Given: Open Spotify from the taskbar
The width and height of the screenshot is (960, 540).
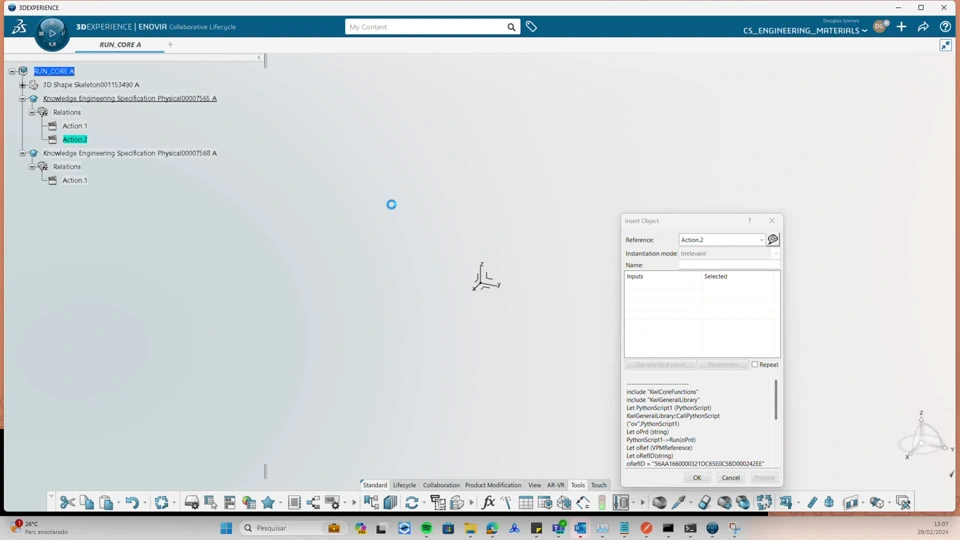Looking at the screenshot, I should 427,528.
